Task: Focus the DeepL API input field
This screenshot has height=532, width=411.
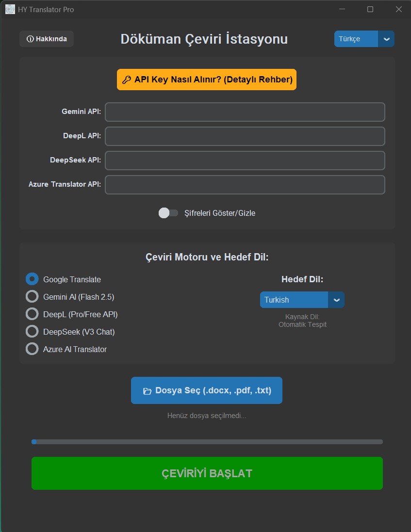Action: point(245,136)
